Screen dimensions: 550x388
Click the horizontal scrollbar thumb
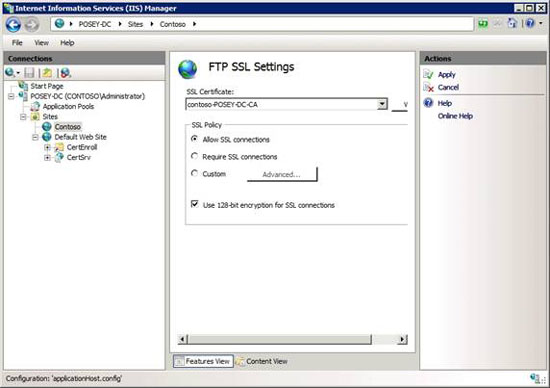pos(280,339)
